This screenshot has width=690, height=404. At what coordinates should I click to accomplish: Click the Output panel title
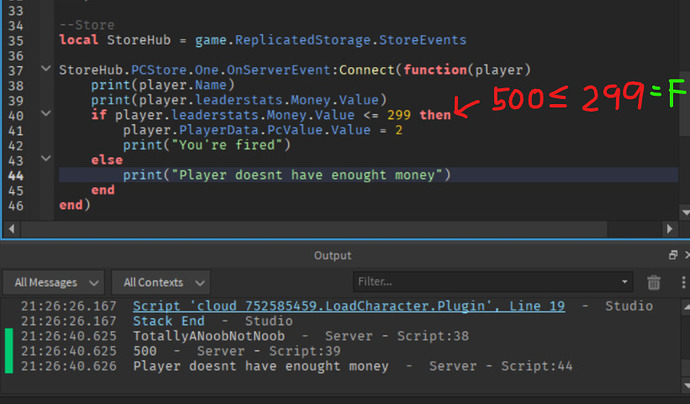coord(333,255)
